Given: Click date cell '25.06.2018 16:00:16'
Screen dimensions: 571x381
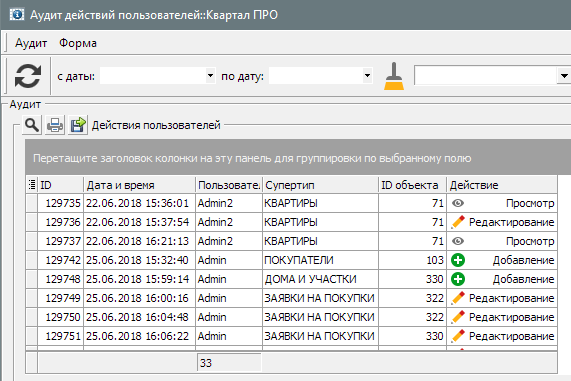Looking at the screenshot, I should click(x=139, y=298).
